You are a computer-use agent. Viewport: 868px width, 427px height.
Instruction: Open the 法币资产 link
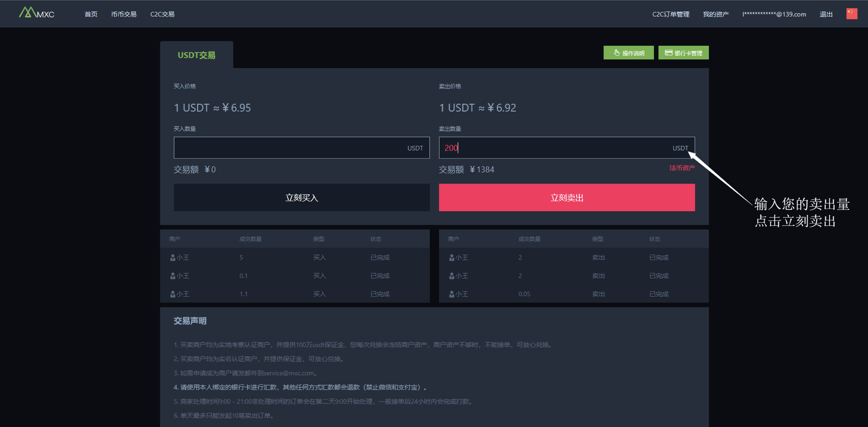681,168
